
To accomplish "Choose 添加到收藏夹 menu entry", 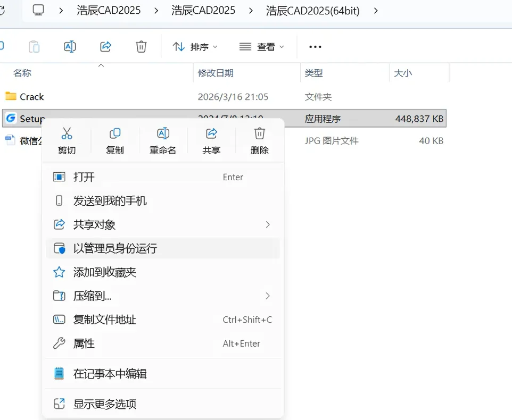I will (163, 272).
